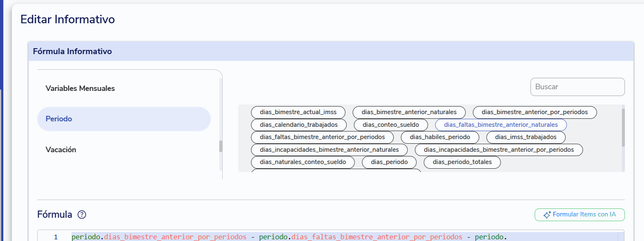Pick dias_incapacidades_bimestre_anterior_naturales chip
The image size is (644, 241).
329,150
